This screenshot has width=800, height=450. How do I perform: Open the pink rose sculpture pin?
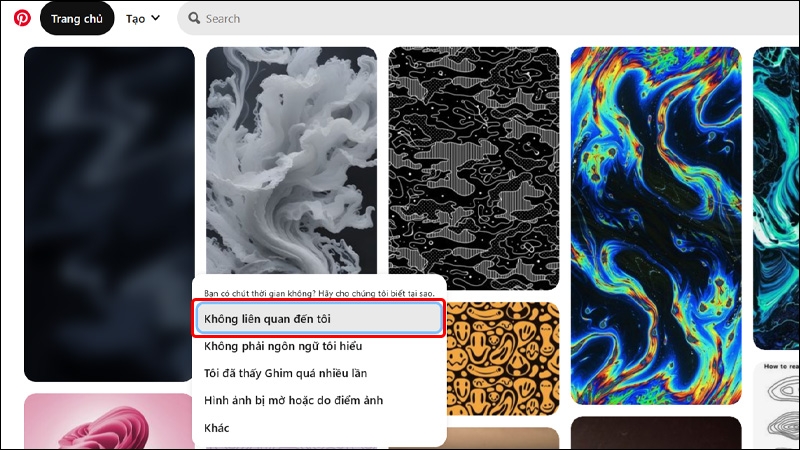pyautogui.click(x=108, y=421)
